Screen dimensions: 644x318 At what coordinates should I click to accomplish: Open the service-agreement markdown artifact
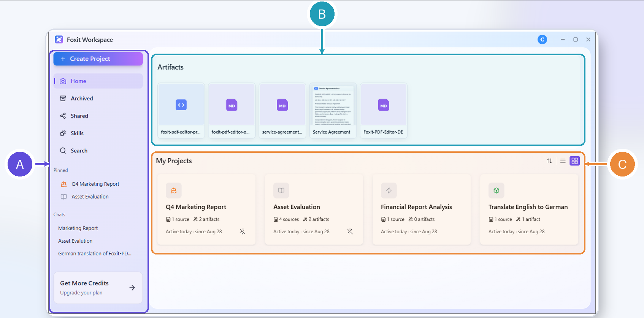(282, 110)
